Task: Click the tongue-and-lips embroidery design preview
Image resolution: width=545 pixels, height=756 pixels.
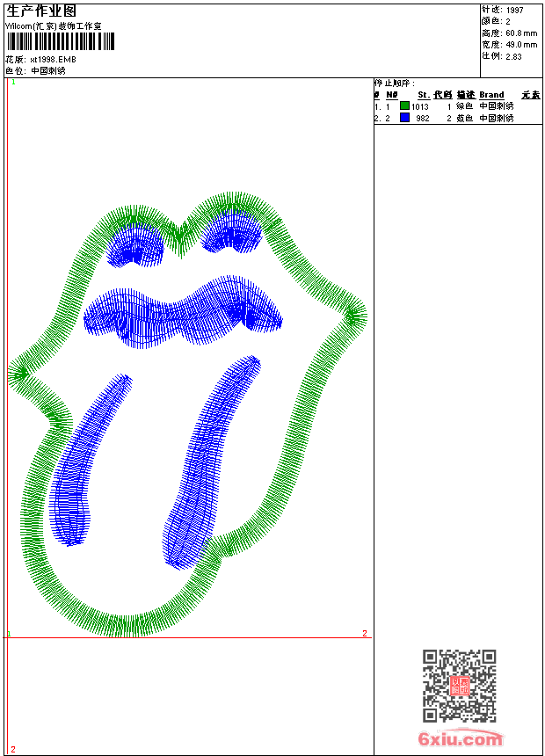Action: (x=187, y=414)
